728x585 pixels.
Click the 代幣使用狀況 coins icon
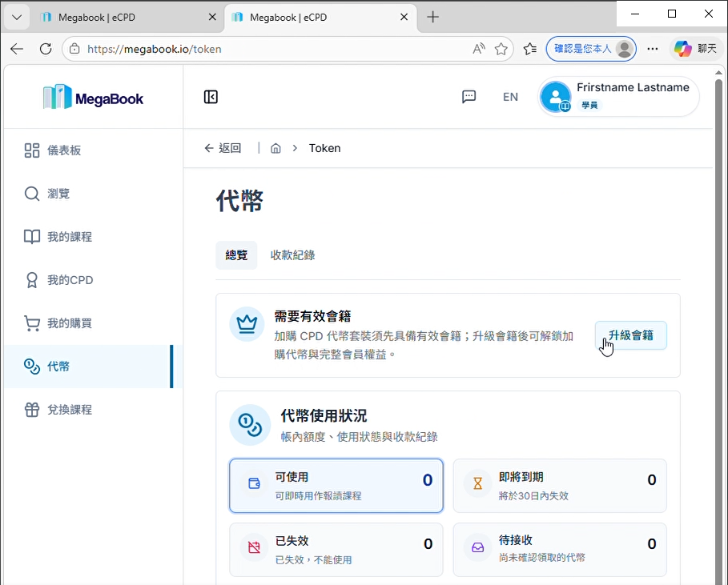[x=250, y=424]
